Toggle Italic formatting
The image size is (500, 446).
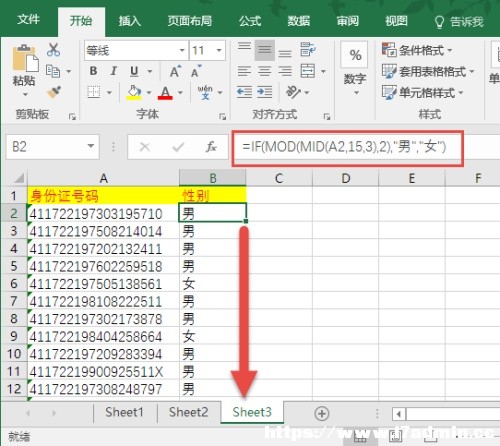click(x=114, y=71)
